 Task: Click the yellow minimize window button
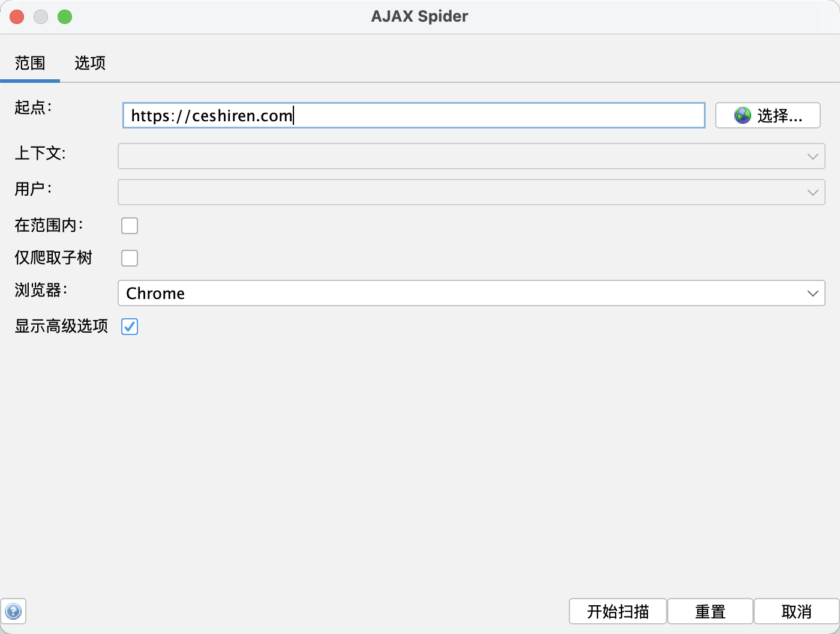pos(41,17)
